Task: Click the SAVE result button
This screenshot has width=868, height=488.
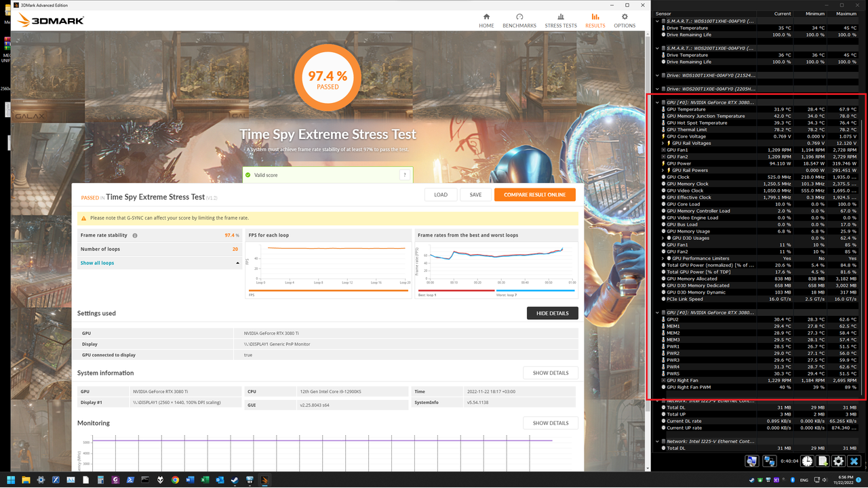Action: (475, 195)
